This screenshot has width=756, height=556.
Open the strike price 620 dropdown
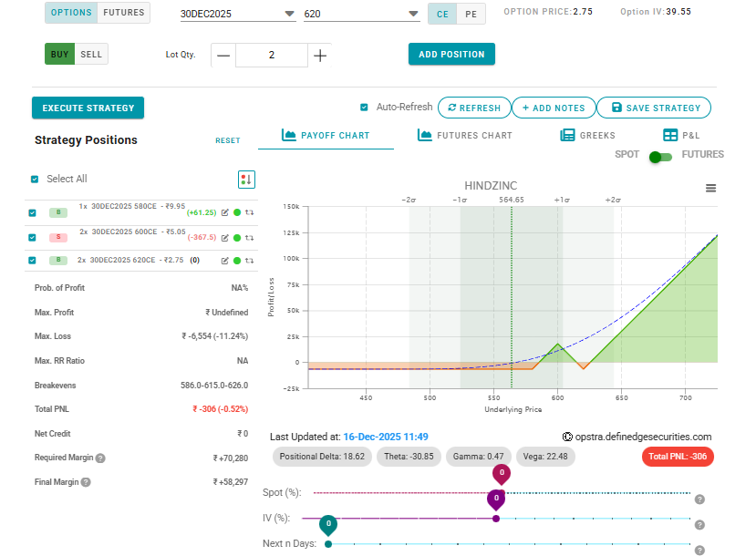(x=361, y=14)
